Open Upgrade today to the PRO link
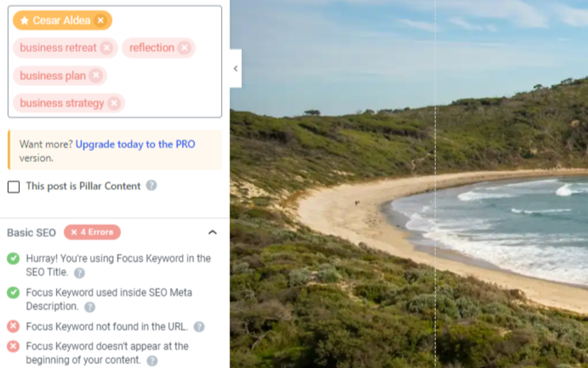The height and width of the screenshot is (368, 588). pyautogui.click(x=135, y=144)
